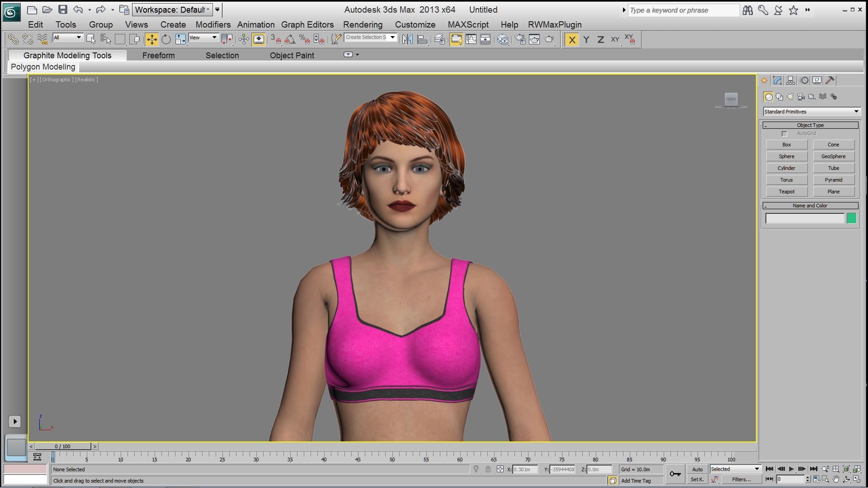
Task: Click the Pan View hand icon
Action: tap(836, 479)
